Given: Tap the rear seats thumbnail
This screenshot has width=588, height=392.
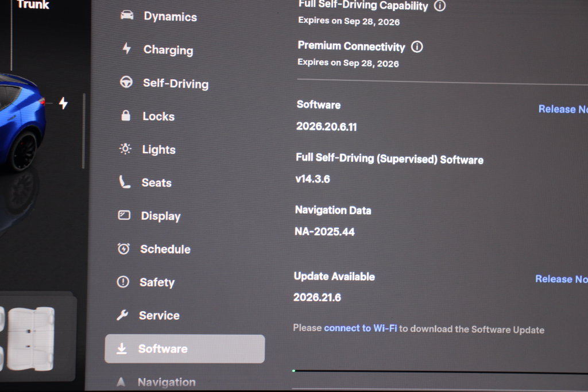Looking at the screenshot, I should pyautogui.click(x=30, y=339).
